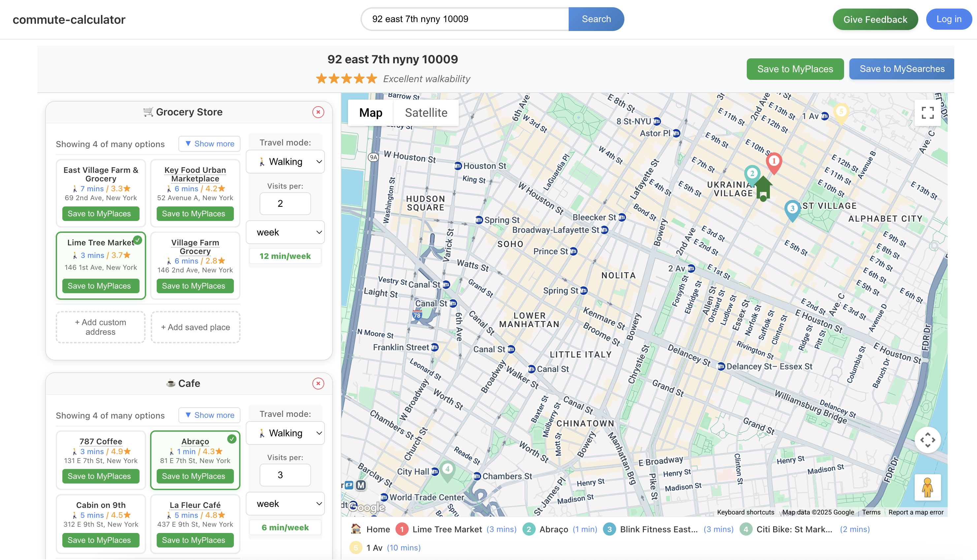977x560 pixels.
Task: Click the Search button
Action: pyautogui.click(x=596, y=19)
